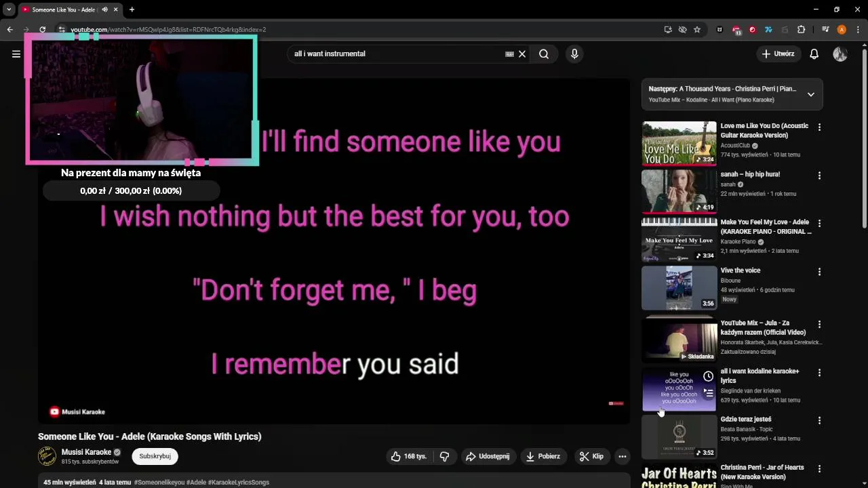Open a new browser tab
868x488 pixels.
pos(132,9)
